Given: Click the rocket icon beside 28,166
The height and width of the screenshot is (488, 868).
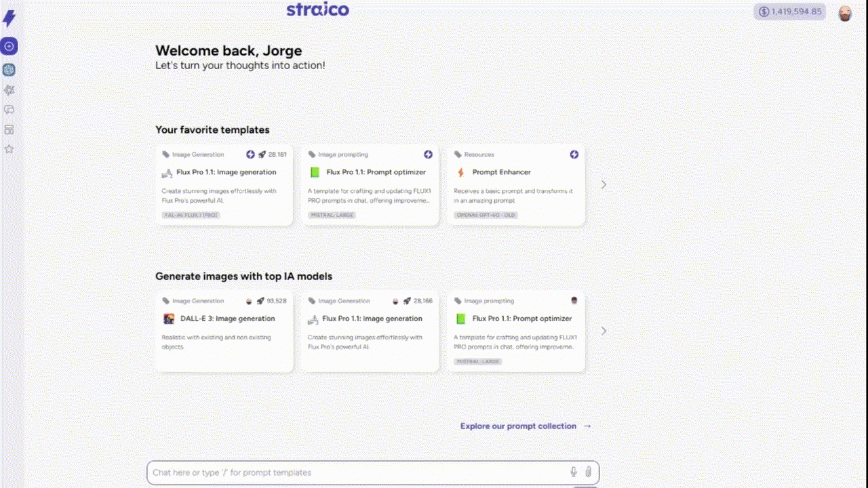Looking at the screenshot, I should coord(407,301).
